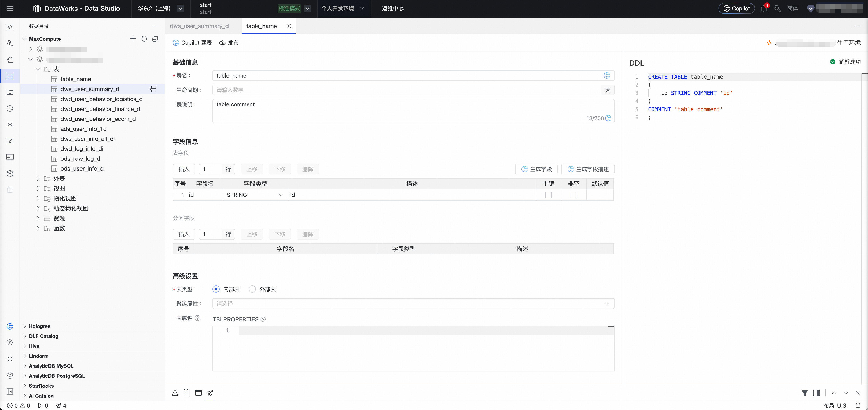Open the 聚簇属性 select dropdown
Viewport: 868px width, 410px height.
pos(413,304)
